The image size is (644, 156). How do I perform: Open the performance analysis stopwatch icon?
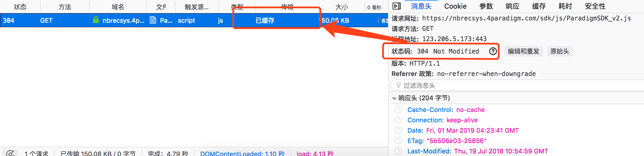click(10, 153)
